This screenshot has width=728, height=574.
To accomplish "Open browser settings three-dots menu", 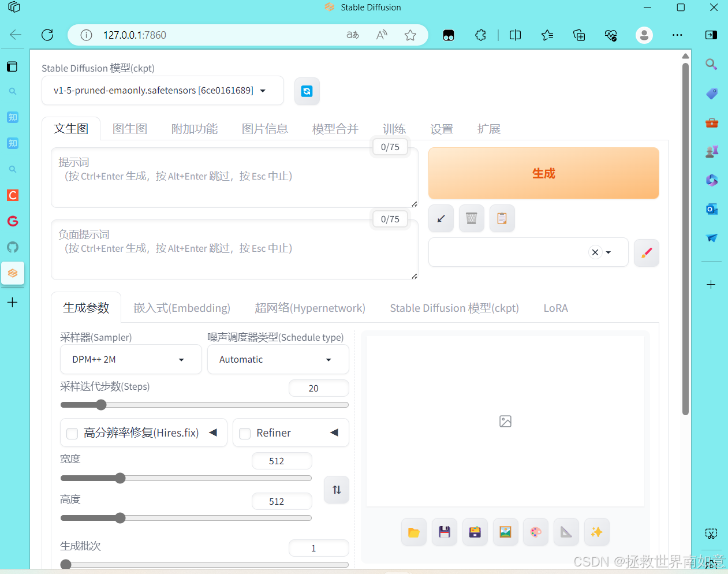I will click(x=677, y=35).
